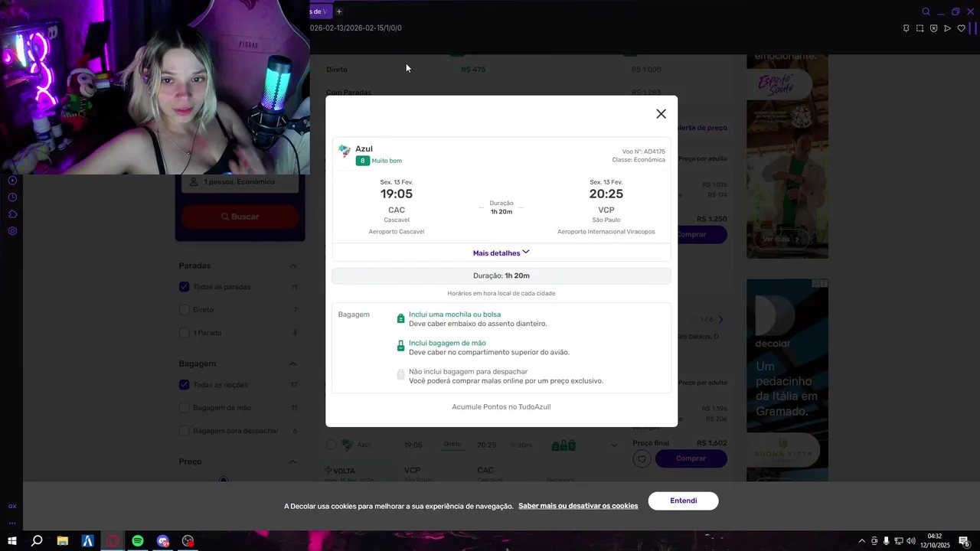Image resolution: width=980 pixels, height=551 pixels.
Task: Open the Windows notification center
Action: pos(965,541)
